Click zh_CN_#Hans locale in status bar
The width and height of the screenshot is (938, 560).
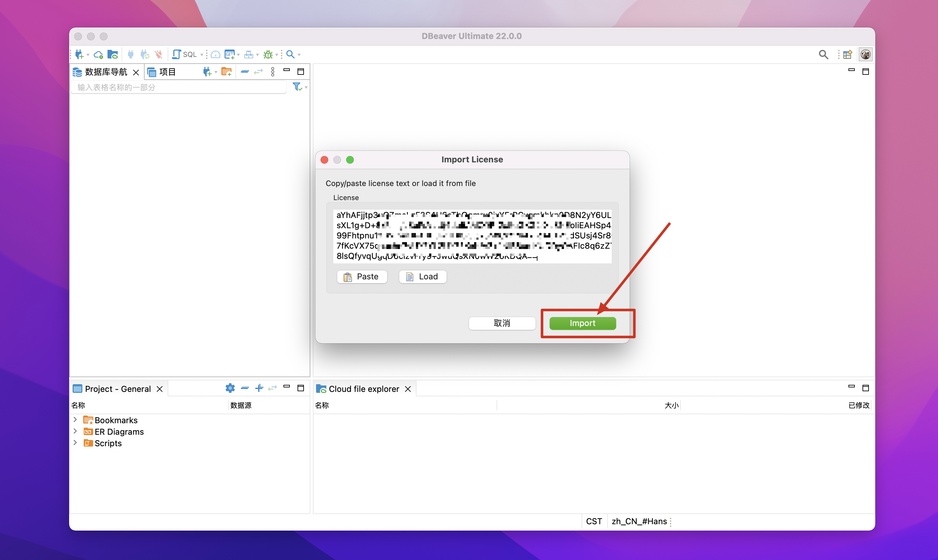639,522
